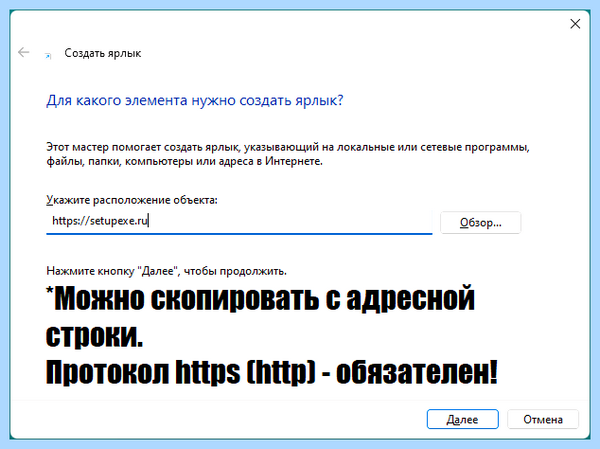Viewport: 600px width, 449px height.
Task: Click the heading 'Для какого элемента нужно создать ярлык?'
Action: (x=195, y=101)
